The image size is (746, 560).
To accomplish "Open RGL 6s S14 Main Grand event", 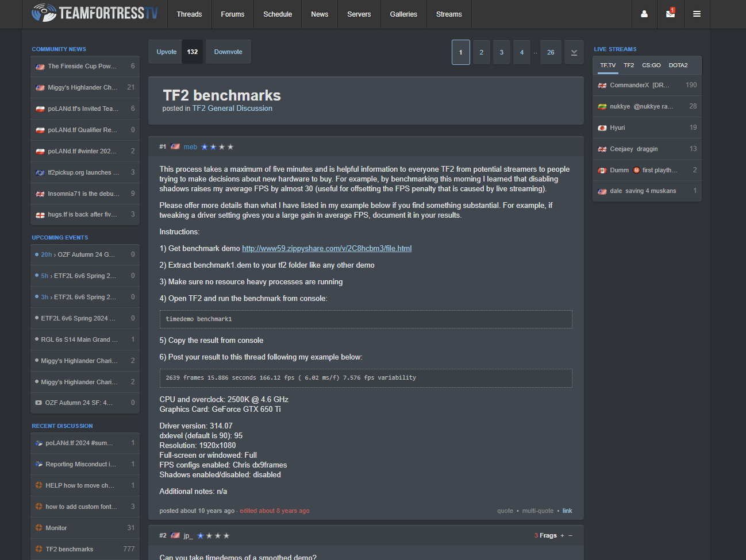I will pyautogui.click(x=85, y=339).
